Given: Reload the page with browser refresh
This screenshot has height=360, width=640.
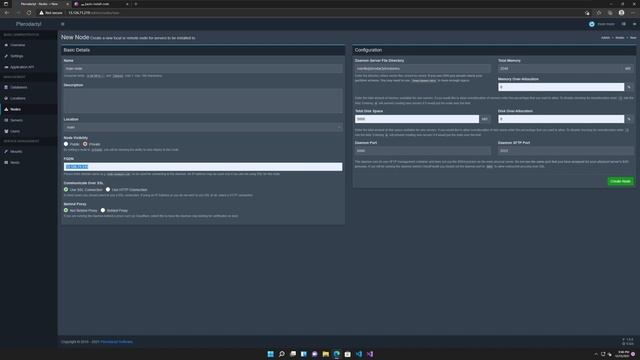Looking at the screenshot, I should [x=29, y=13].
